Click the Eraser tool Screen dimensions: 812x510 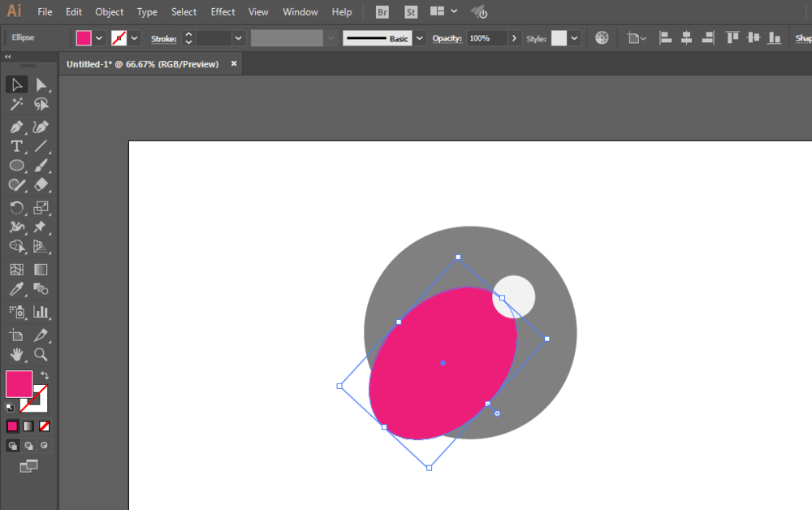[41, 185]
